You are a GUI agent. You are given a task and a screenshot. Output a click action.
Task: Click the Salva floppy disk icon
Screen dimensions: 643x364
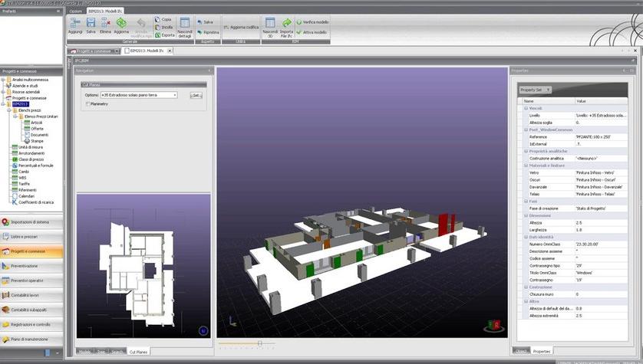point(91,23)
